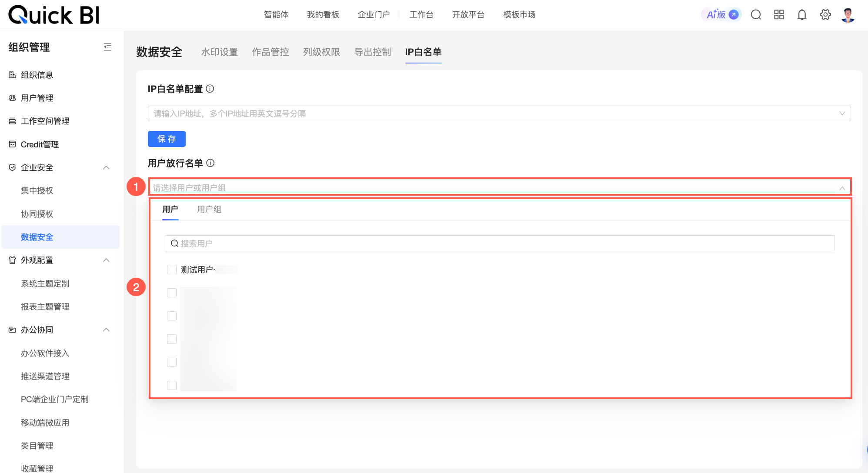
Task: Open the IP address dropdown arrow
Action: pyautogui.click(x=842, y=113)
